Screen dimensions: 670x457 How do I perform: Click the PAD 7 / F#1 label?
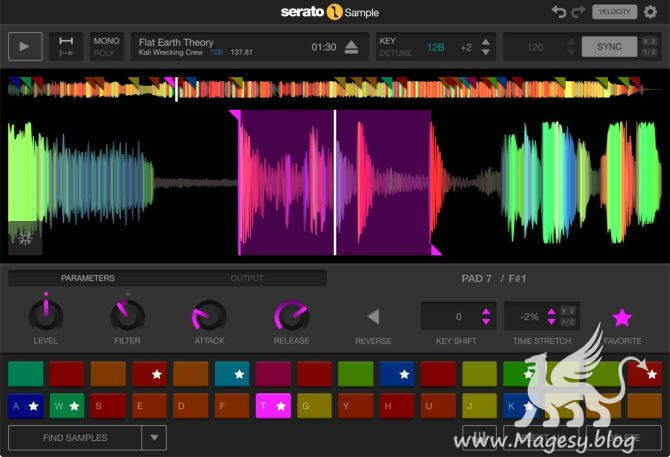494,278
